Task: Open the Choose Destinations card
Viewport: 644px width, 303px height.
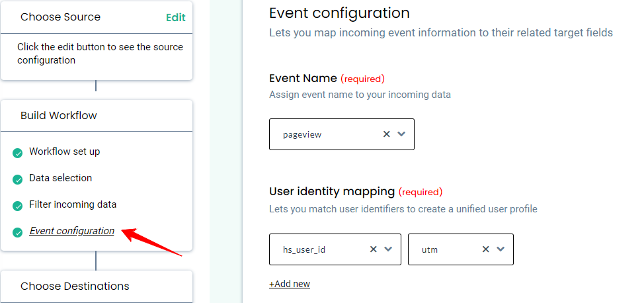Action: (97, 286)
